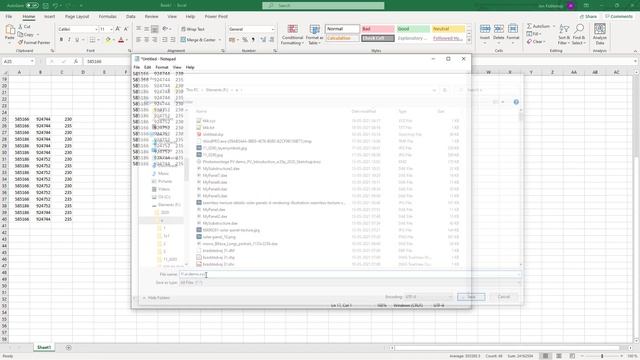Click the Decrease Decimal icon
Screen dimensions: 640x360
coord(271,40)
